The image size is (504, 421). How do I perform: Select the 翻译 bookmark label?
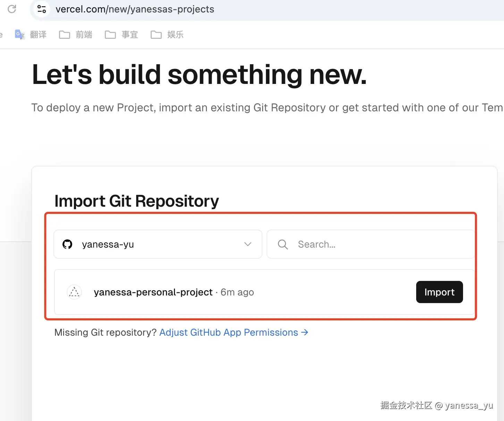click(38, 35)
